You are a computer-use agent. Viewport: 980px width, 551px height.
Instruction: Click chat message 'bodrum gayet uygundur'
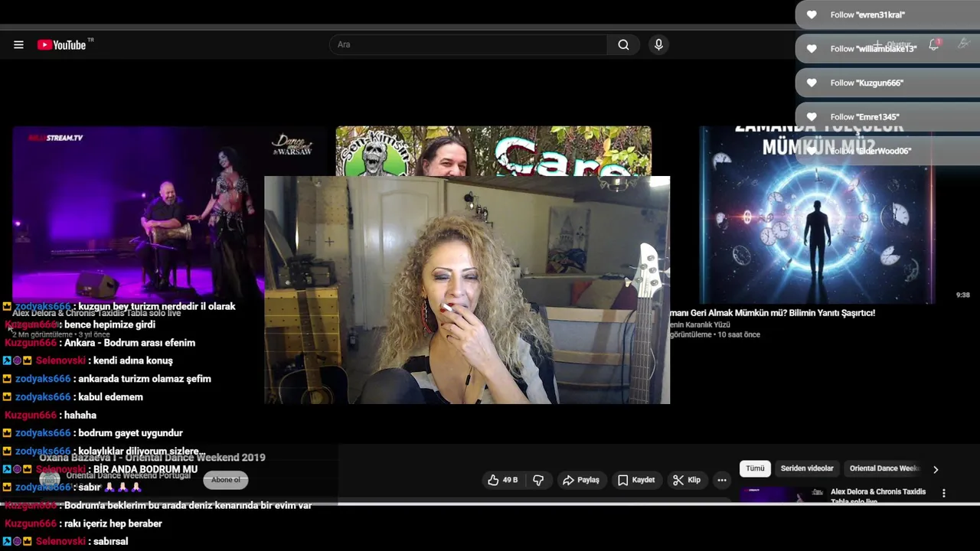coord(130,433)
